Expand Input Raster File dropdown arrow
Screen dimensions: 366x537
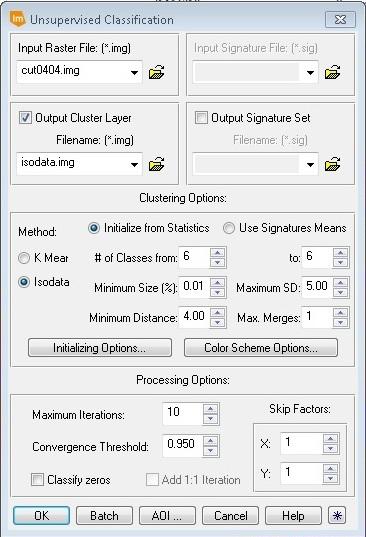[135, 73]
